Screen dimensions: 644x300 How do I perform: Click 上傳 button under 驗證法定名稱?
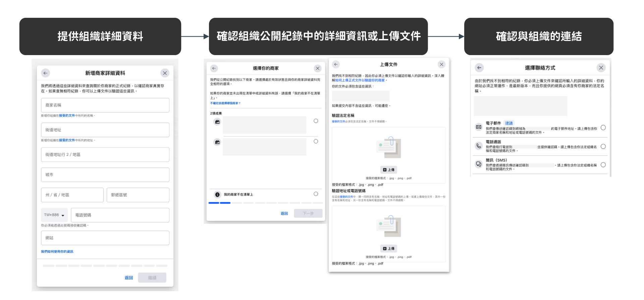388,170
